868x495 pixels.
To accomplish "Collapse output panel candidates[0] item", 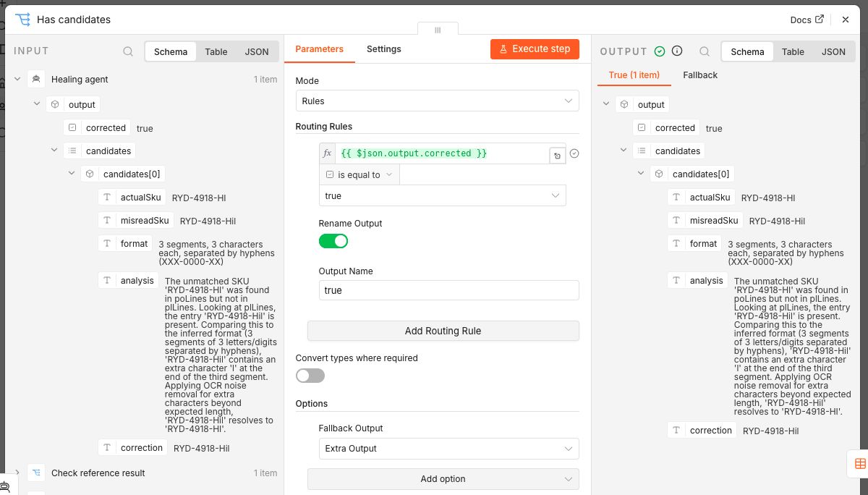I will point(641,174).
